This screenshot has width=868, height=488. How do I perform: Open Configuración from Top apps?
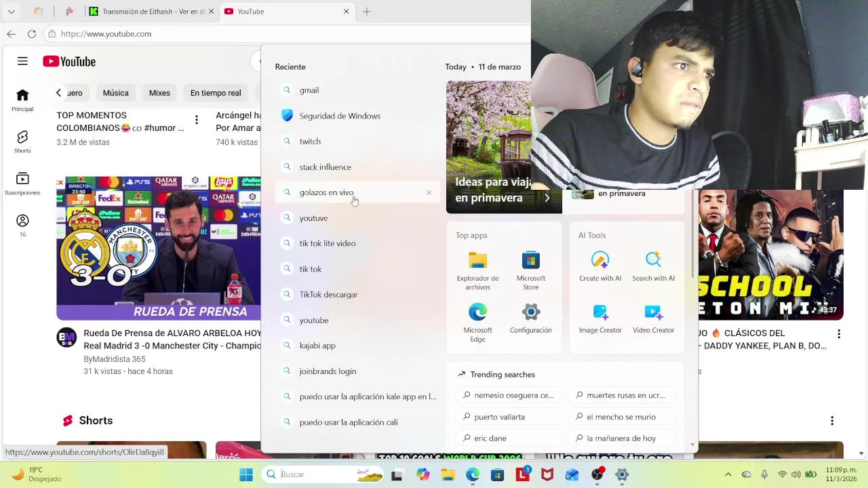[x=531, y=319]
